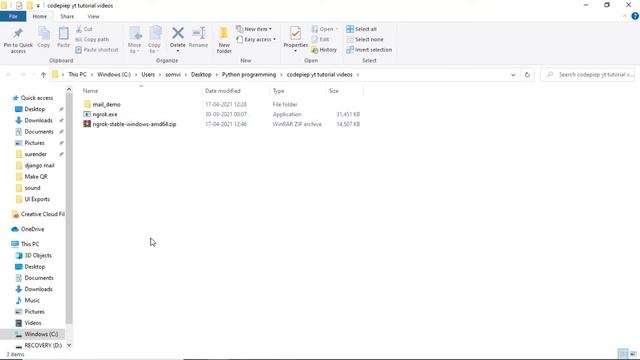The image size is (640, 360).
Task: Click the Cut scissors button
Action: 84,29
